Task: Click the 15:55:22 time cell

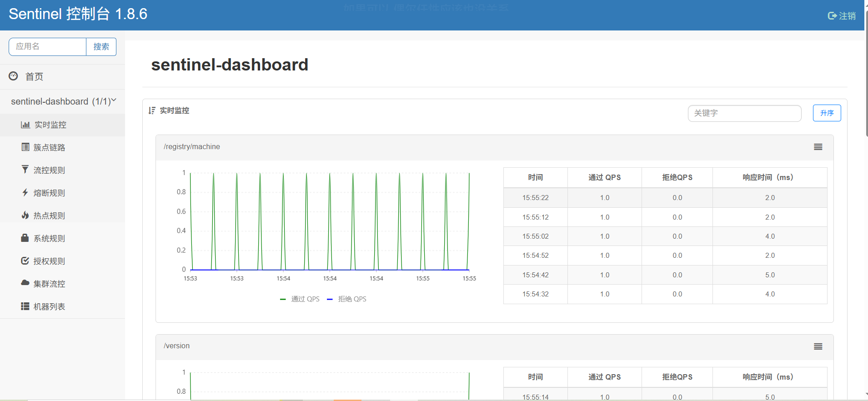Action: (x=535, y=198)
